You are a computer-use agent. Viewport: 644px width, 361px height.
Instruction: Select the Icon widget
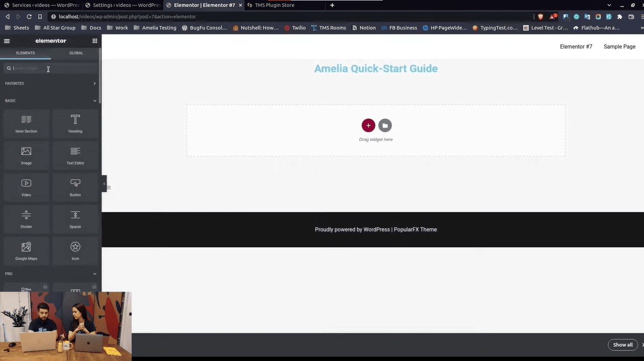pos(75,251)
